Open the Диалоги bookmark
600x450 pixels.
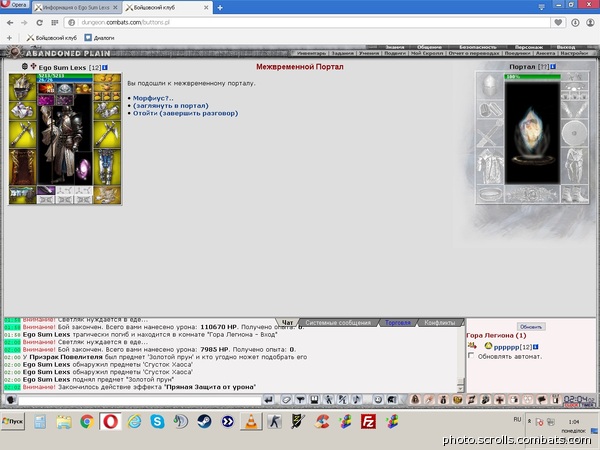99,38
